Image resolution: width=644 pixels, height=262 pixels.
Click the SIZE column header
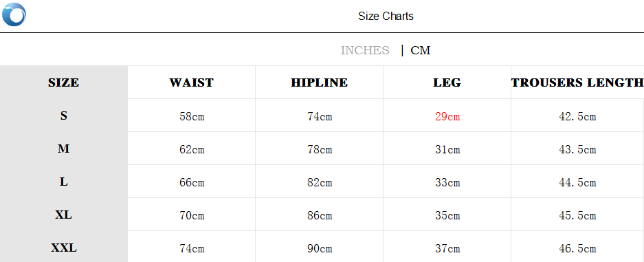point(64,83)
